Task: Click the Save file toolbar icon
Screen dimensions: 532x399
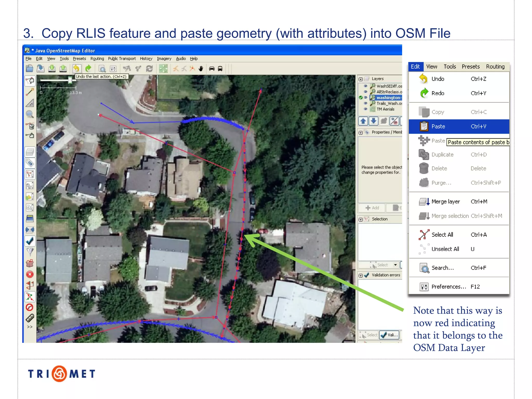Action: point(41,69)
